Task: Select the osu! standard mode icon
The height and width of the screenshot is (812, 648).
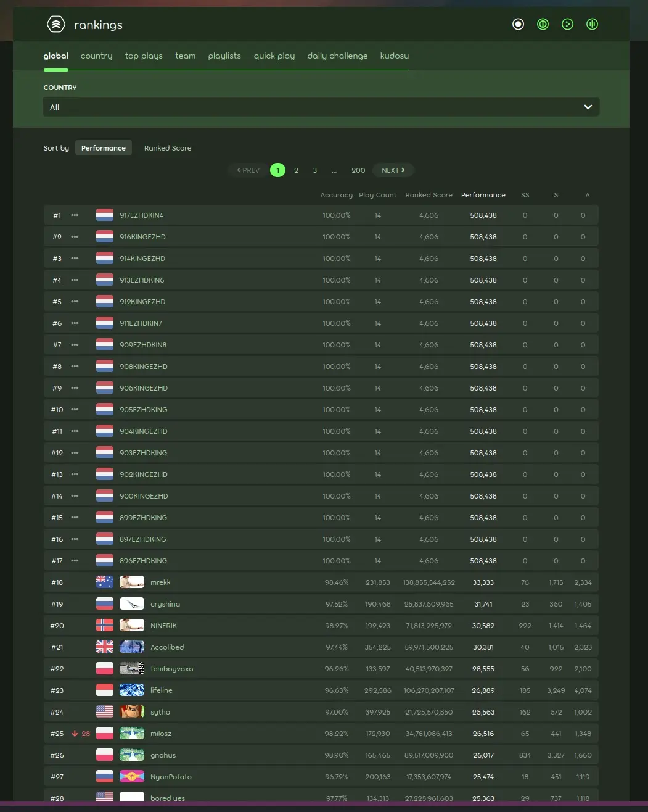Action: (x=518, y=24)
